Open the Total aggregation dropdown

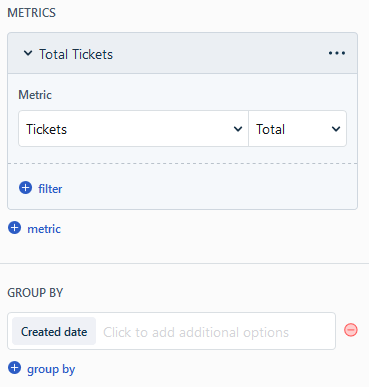[x=297, y=129]
